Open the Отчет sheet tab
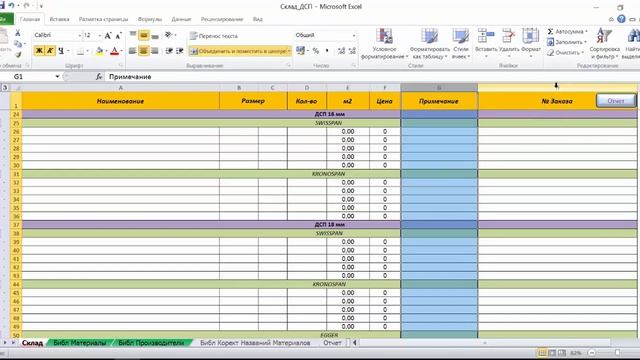The height and width of the screenshot is (360, 640). coord(332,343)
